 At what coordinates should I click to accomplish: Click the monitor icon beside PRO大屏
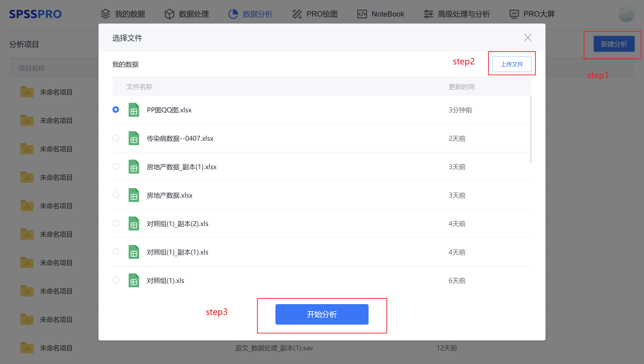tap(514, 14)
